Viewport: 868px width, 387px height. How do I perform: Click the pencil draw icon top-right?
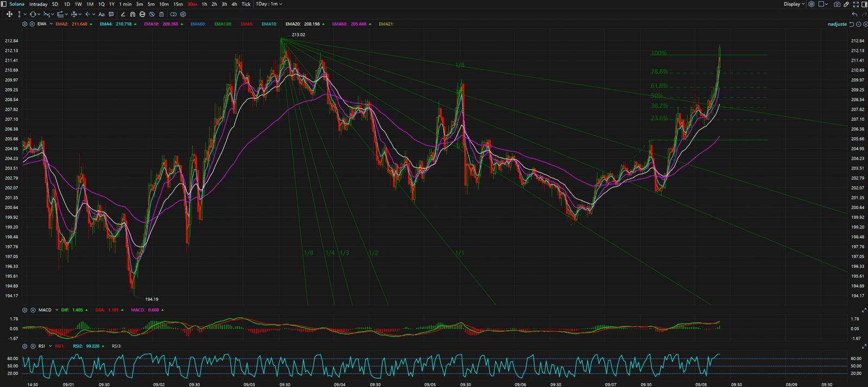coord(846,4)
